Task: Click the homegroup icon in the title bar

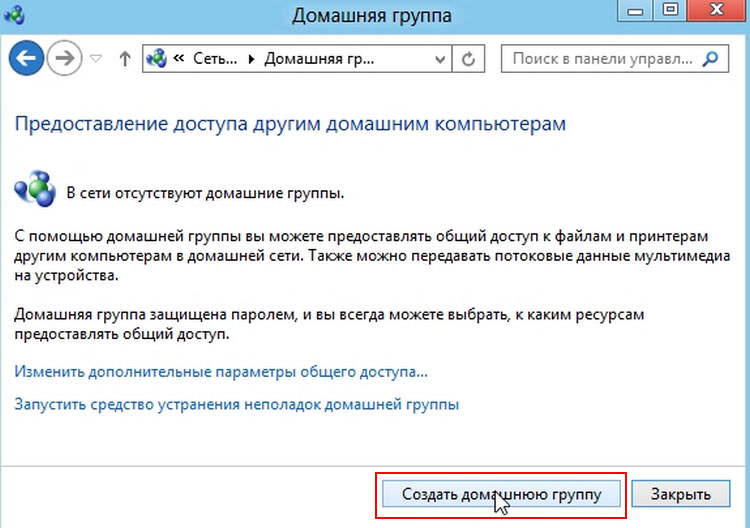Action: (x=18, y=15)
